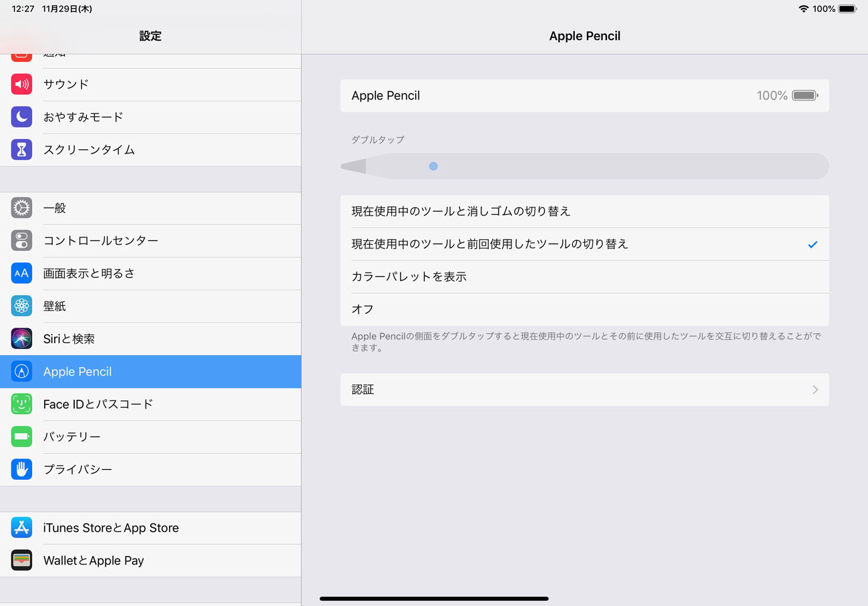Tap the Siri icon in sidebar
Image resolution: width=868 pixels, height=606 pixels.
(21, 339)
